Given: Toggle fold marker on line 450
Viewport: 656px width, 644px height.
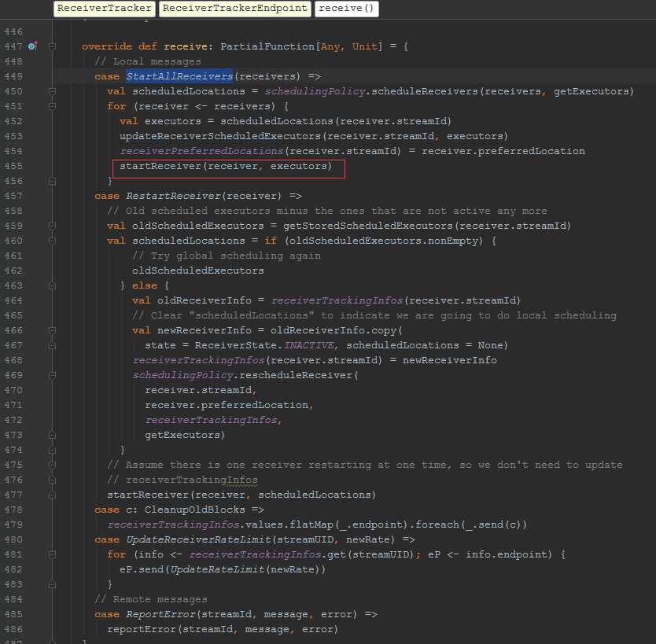Looking at the screenshot, I should [52, 91].
